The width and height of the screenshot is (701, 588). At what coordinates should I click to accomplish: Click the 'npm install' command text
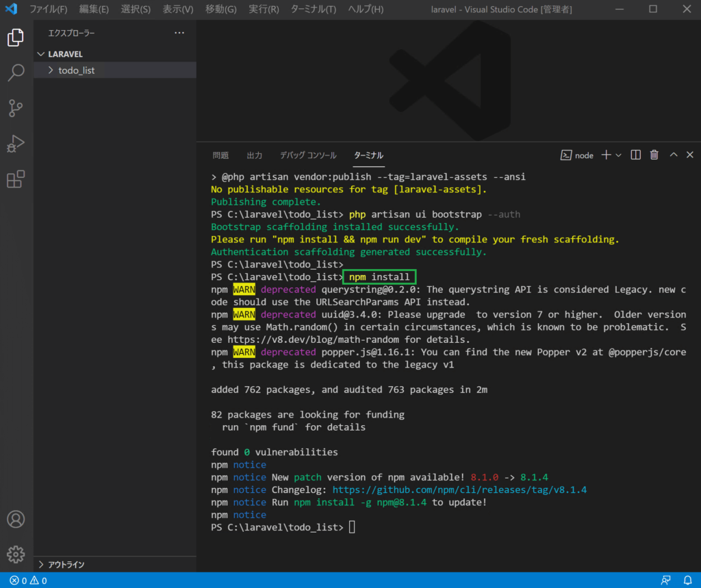coord(379,277)
